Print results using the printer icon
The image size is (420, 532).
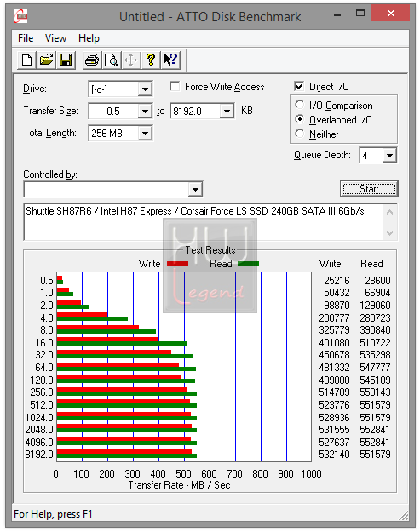[x=92, y=60]
